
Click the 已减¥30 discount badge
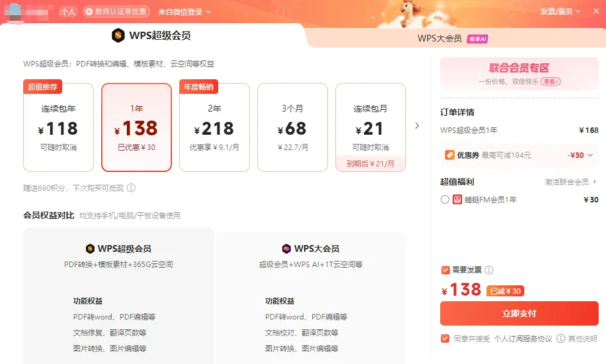point(505,291)
